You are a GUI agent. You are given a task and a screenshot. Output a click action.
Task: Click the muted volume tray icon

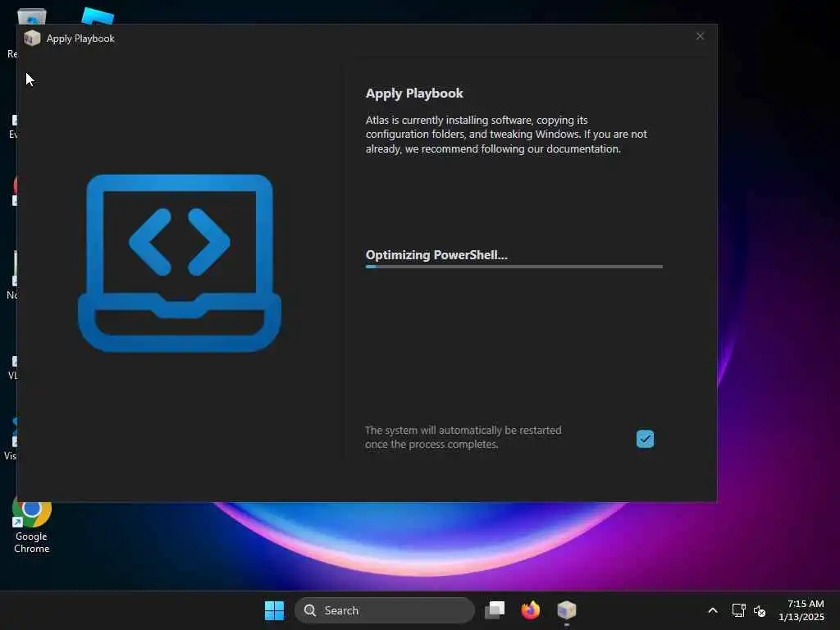[x=760, y=610]
